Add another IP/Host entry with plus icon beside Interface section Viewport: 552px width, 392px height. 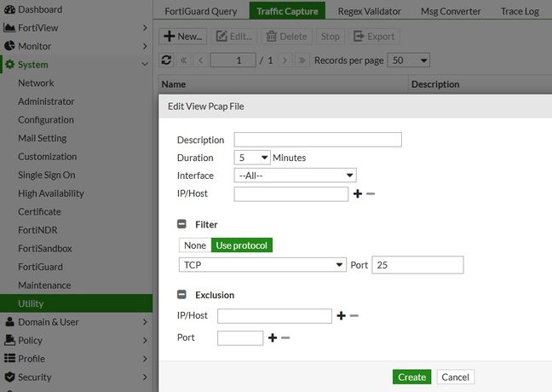point(358,193)
